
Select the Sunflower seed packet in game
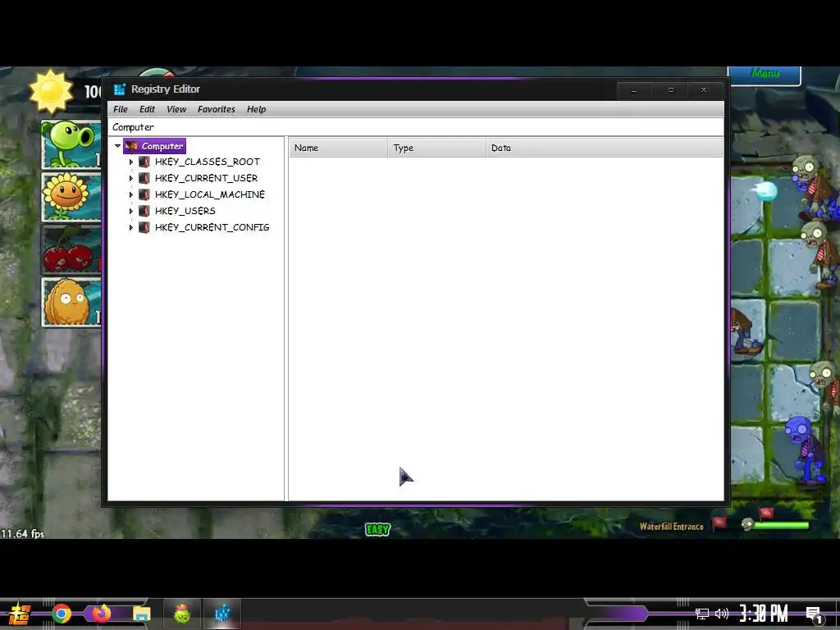tap(71, 197)
